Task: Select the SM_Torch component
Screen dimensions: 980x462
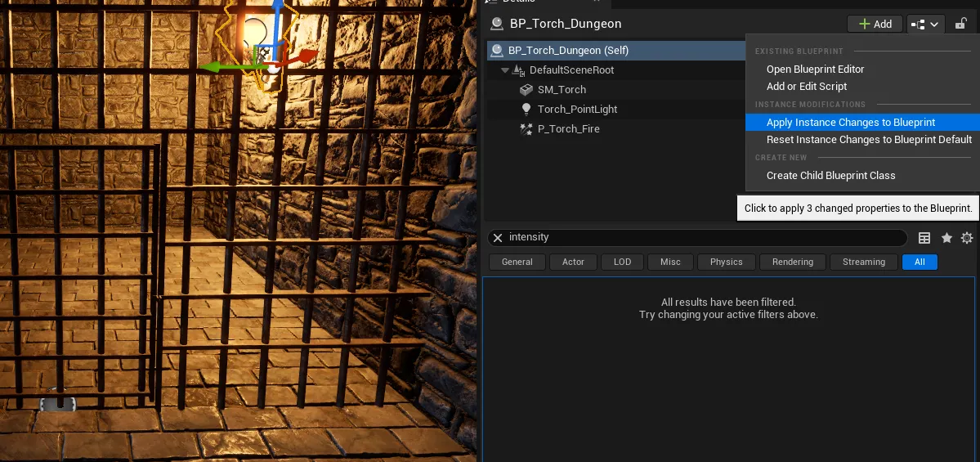Action: coord(562,89)
